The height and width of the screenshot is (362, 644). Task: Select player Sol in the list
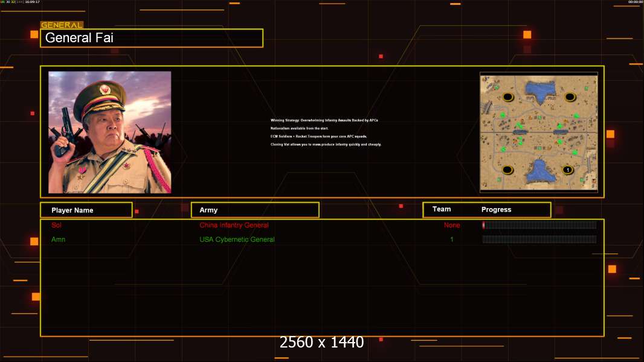(x=56, y=225)
